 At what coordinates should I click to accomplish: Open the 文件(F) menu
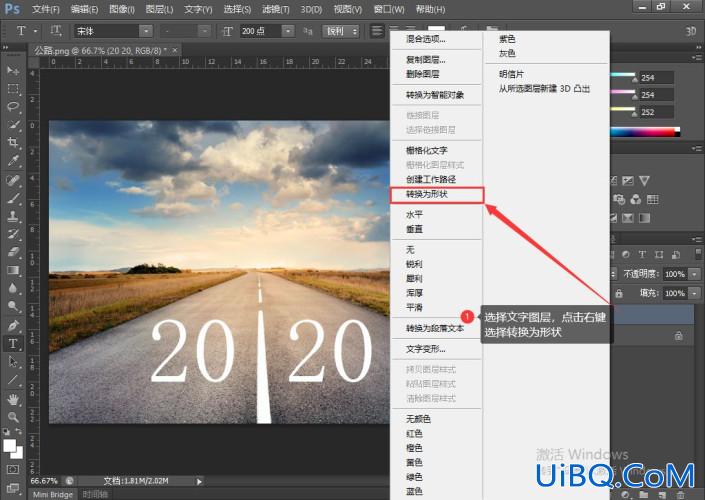[45, 9]
